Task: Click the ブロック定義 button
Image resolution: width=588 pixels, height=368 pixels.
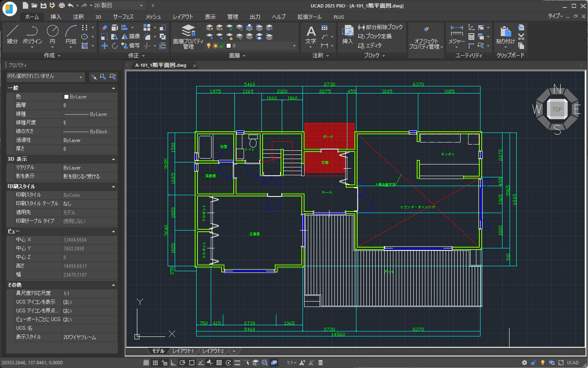Action: click(x=375, y=36)
